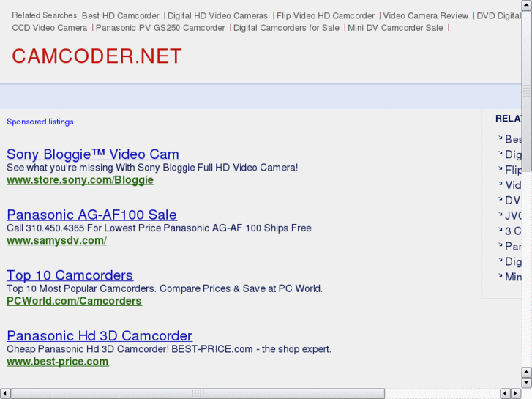Open sidebar related link starting with Vid
The image size is (532, 399).
513,184
